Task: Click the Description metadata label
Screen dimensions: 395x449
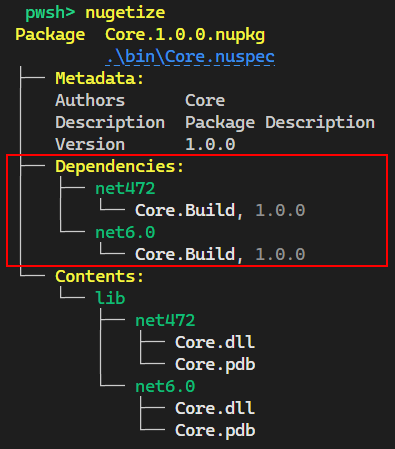Action: (x=110, y=123)
